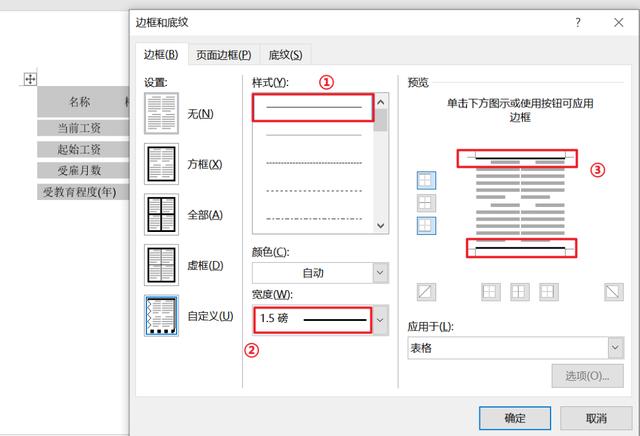The height and width of the screenshot is (436, 640).
Task: Choose the dash-dot line style
Action: tap(313, 218)
